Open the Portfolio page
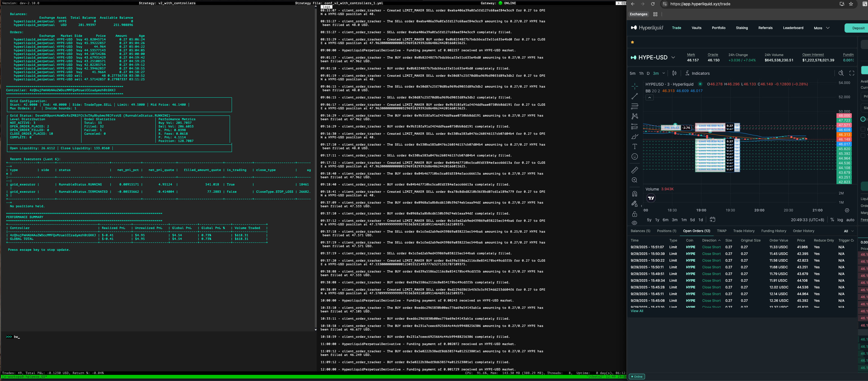Image resolution: width=868 pixels, height=381 pixels. (718, 28)
